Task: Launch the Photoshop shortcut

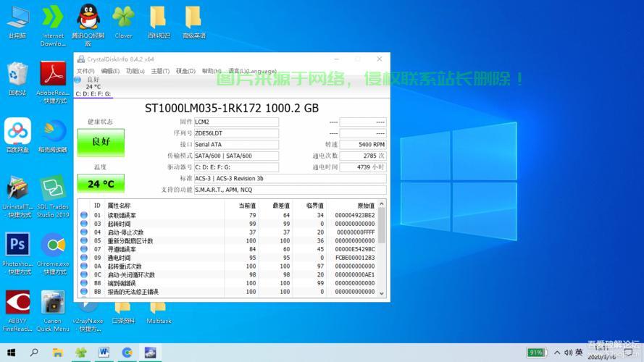Action: pos(17,253)
